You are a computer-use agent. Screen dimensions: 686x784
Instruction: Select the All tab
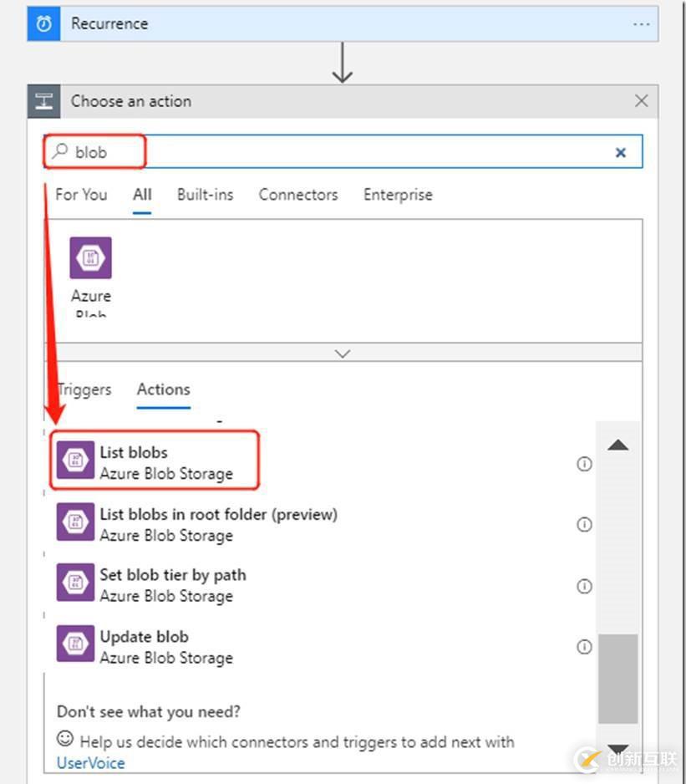click(142, 195)
